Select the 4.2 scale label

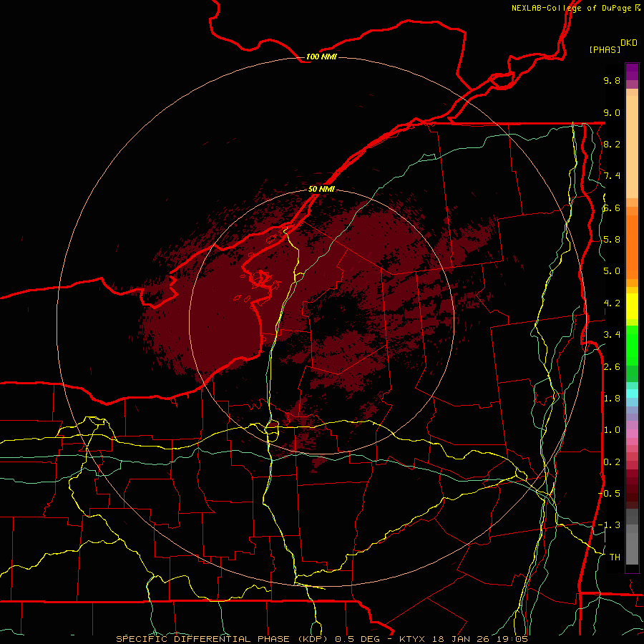click(x=612, y=303)
